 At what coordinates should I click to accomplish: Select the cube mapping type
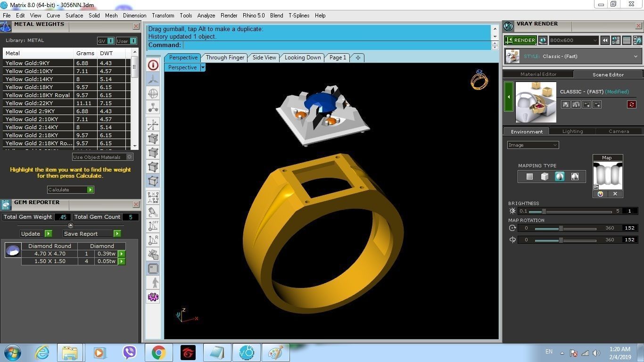(x=545, y=177)
